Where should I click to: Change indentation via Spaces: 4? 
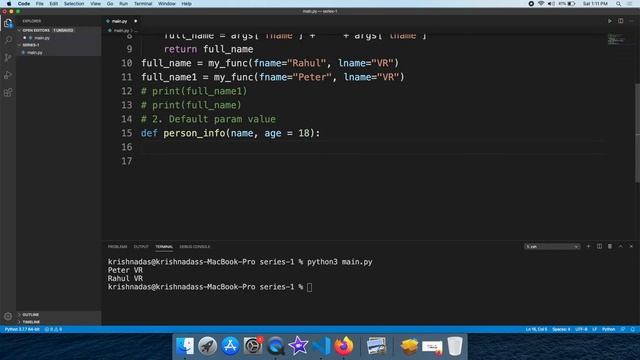(x=561, y=329)
